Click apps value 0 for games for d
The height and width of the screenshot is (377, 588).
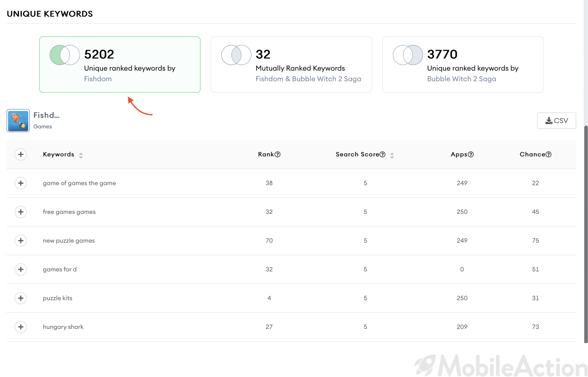(x=462, y=269)
